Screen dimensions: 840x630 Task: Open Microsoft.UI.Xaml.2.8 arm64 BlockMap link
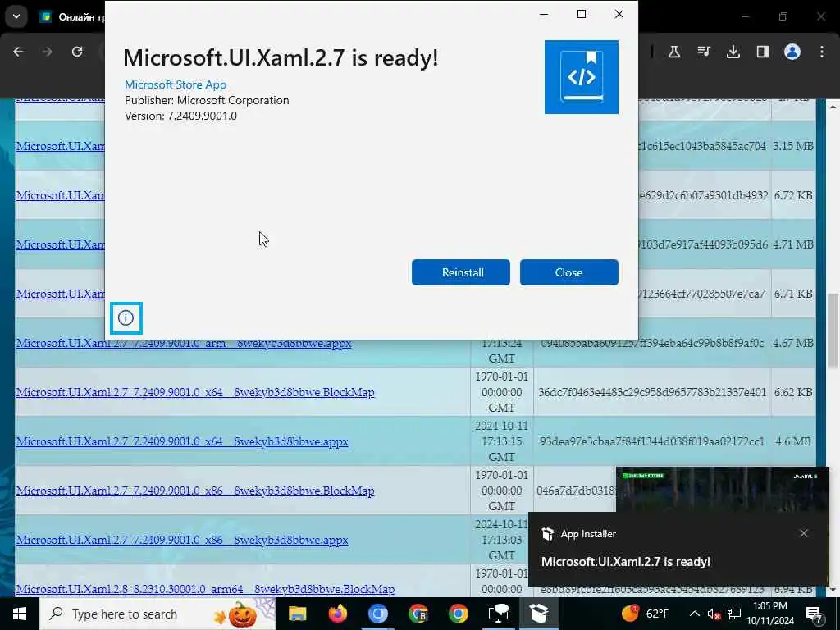[205, 589]
